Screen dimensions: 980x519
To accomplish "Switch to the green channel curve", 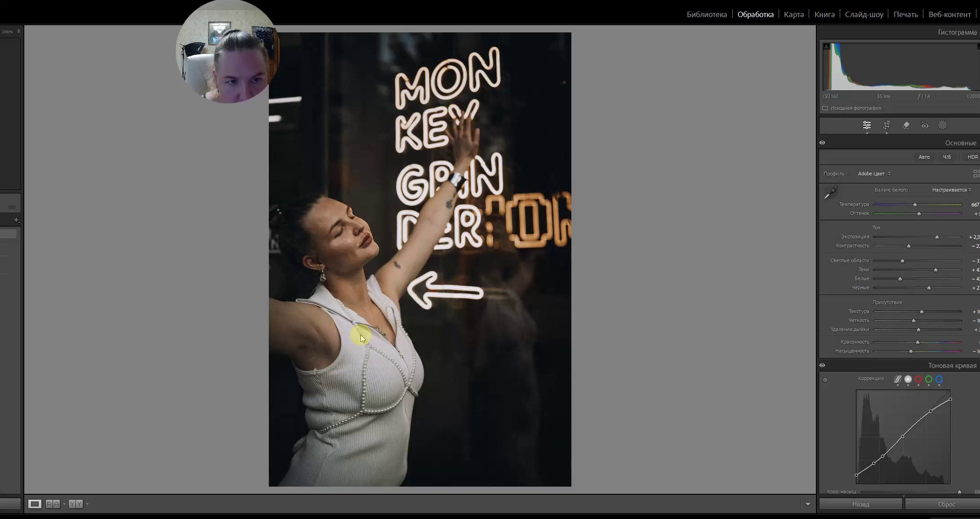I will (929, 379).
